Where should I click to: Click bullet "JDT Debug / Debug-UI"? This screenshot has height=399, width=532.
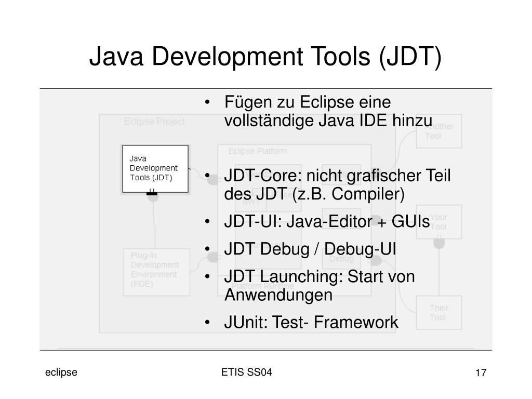click(310, 249)
